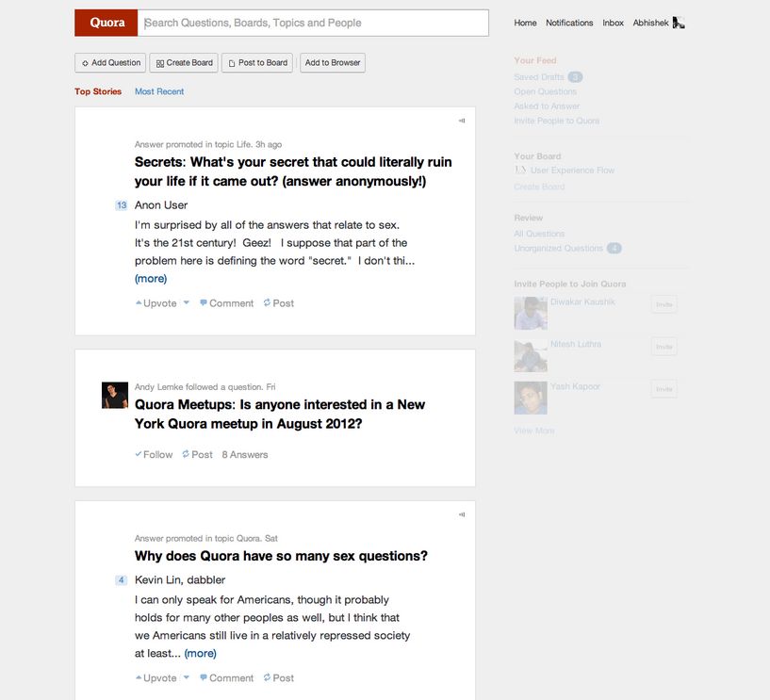Screen dimensions: 770x700
Task: Click the search questions input field
Action: point(313,23)
